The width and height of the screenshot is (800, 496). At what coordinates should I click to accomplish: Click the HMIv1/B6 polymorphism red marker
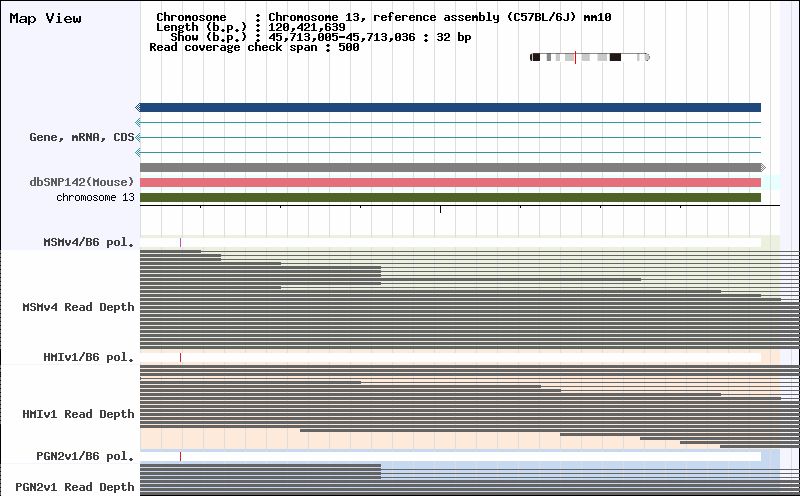click(x=180, y=358)
